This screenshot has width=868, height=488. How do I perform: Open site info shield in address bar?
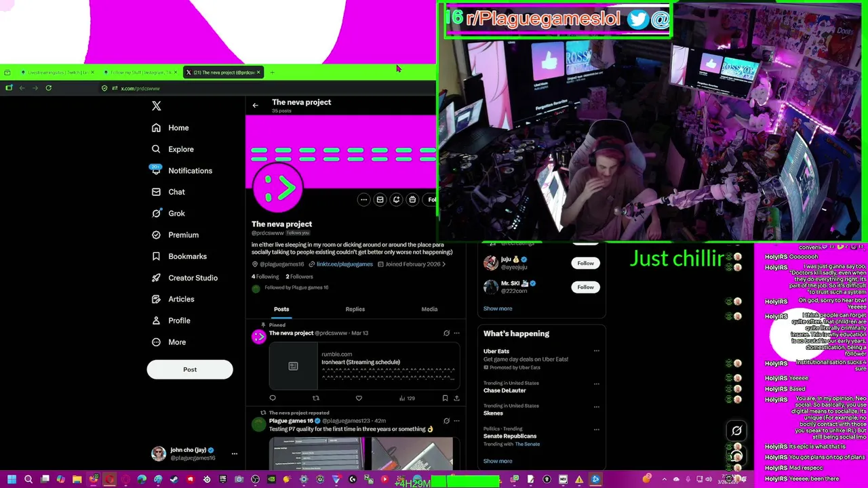pos(104,88)
